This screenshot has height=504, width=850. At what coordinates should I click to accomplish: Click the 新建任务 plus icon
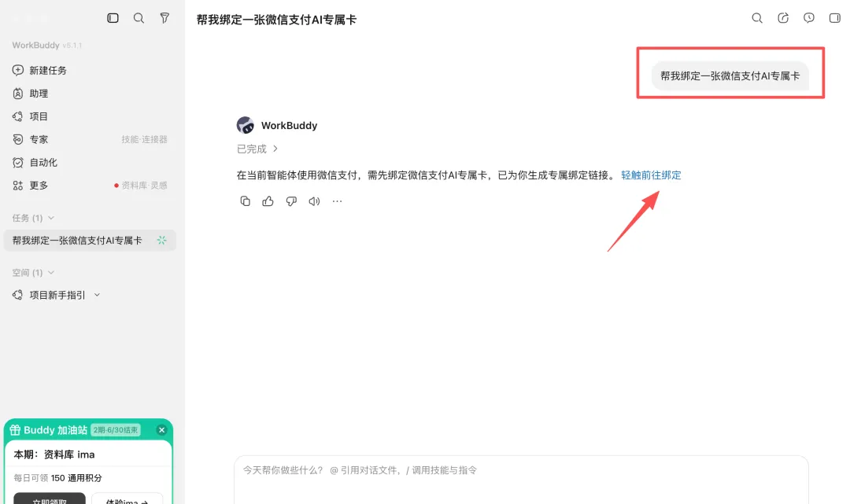coord(18,71)
